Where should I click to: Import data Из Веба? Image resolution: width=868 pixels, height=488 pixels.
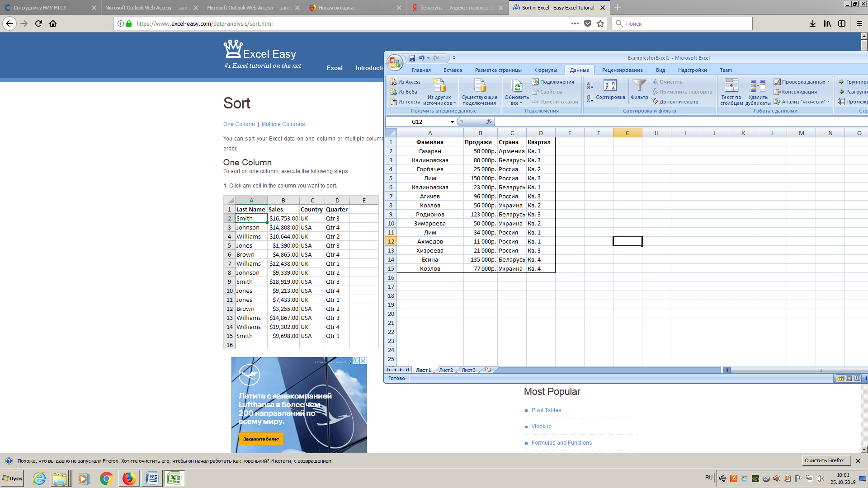point(404,92)
